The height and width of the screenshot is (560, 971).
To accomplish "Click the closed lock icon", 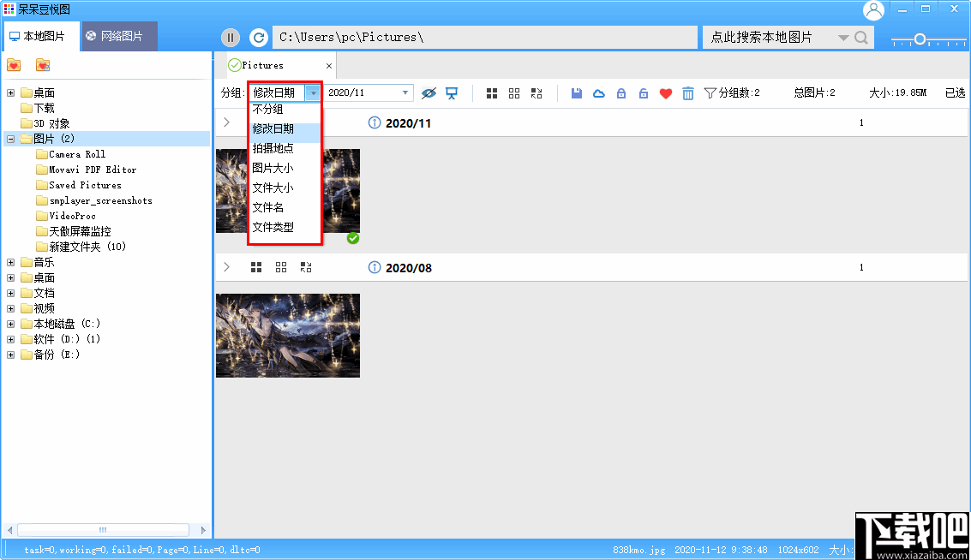I will click(621, 93).
